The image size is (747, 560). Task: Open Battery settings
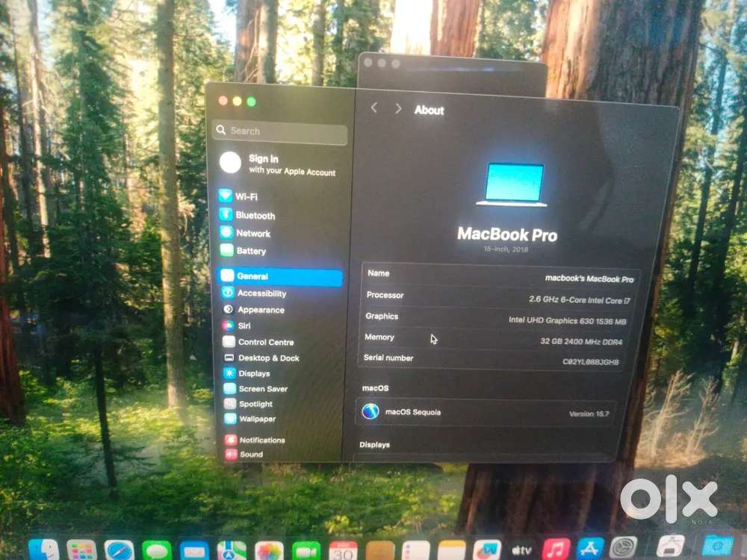251,251
